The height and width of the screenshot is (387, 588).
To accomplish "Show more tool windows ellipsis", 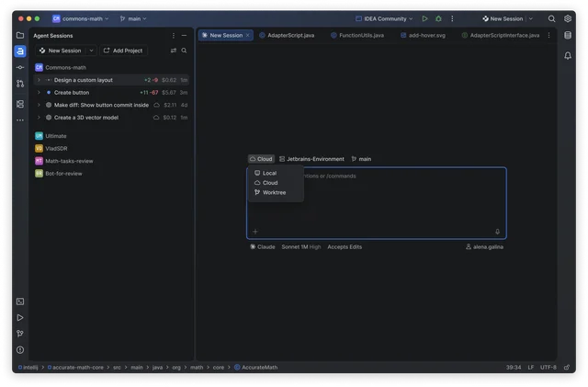I will (x=20, y=120).
